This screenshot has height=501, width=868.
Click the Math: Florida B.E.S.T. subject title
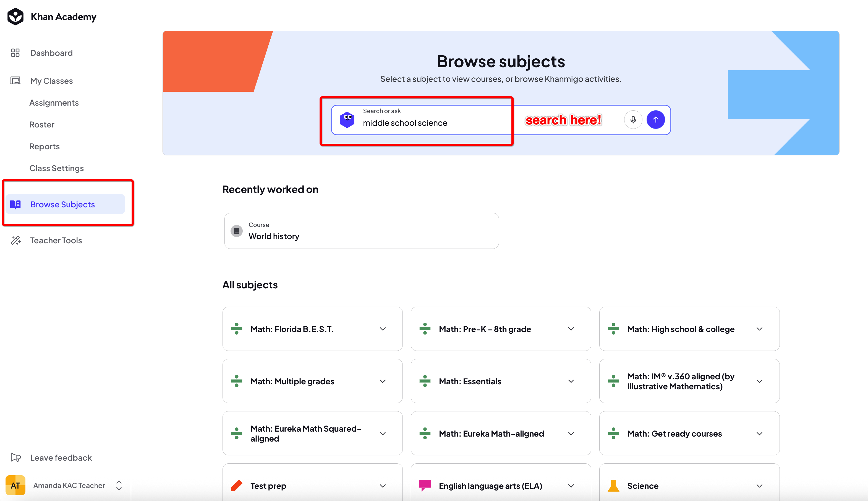pyautogui.click(x=292, y=329)
